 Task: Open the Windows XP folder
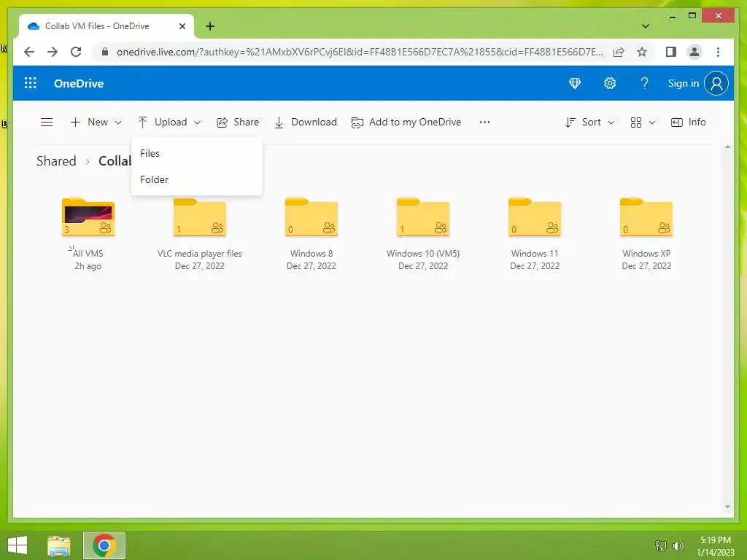tap(646, 217)
